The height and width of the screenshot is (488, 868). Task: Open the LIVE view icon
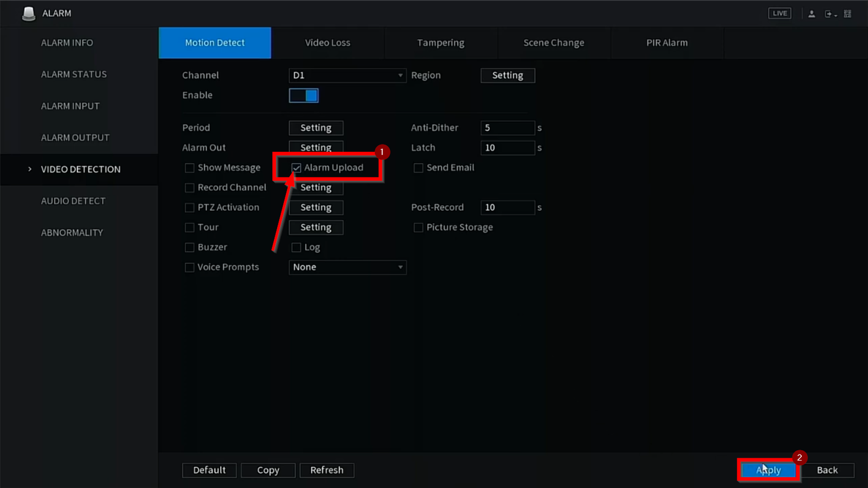(x=779, y=14)
